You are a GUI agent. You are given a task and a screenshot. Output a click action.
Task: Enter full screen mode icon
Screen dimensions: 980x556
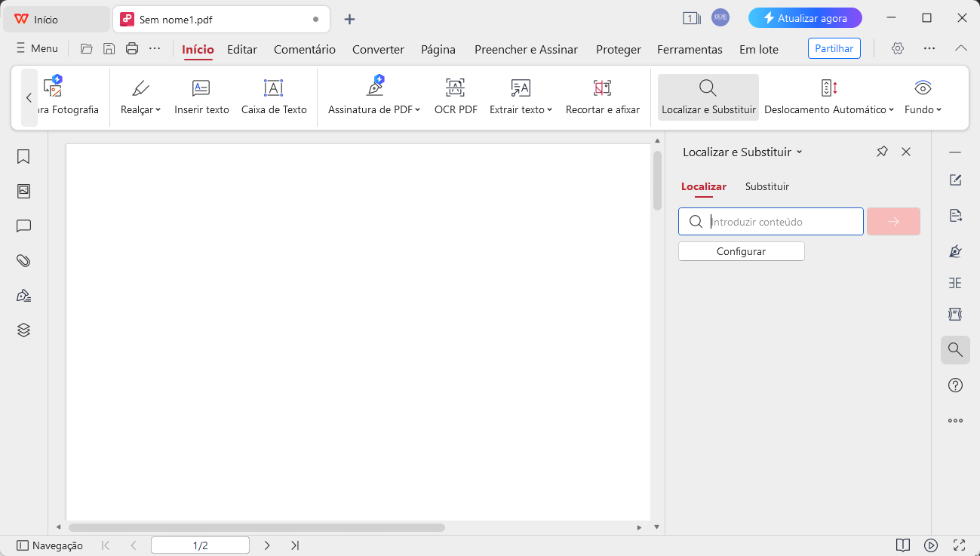click(x=959, y=545)
